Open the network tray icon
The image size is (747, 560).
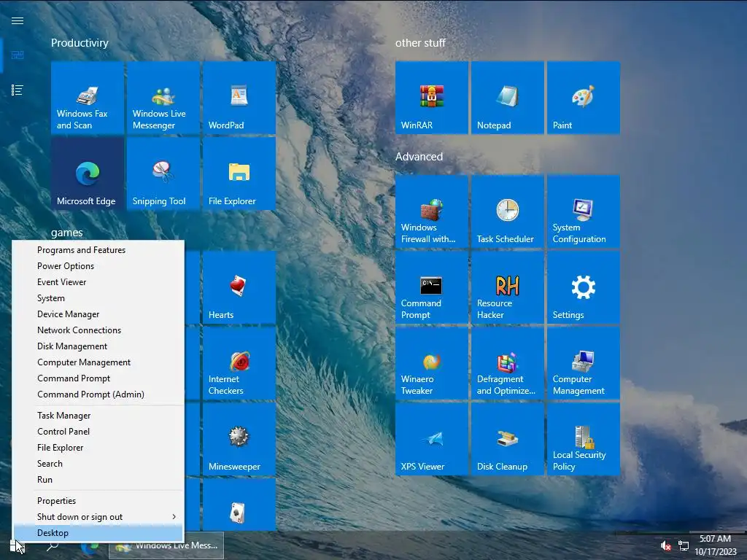point(684,545)
